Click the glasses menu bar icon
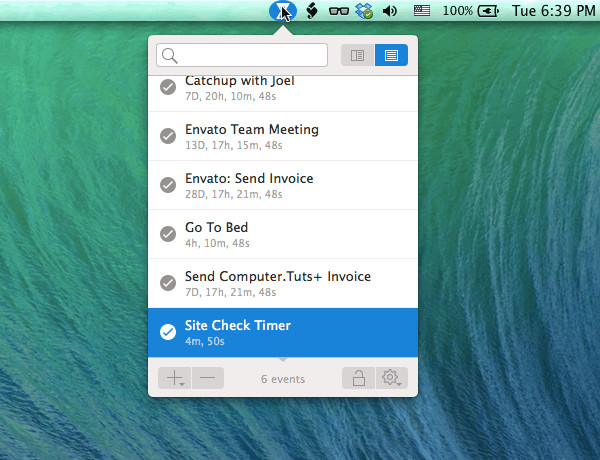 click(339, 11)
